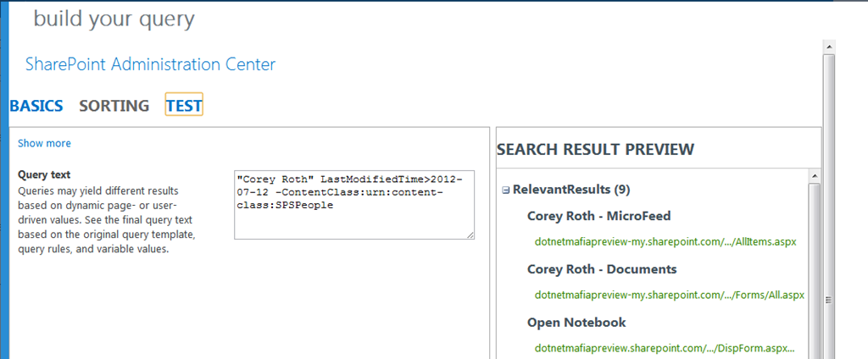868x359 pixels.
Task: Click the outer dialog scrollbar thumb
Action: tap(829, 206)
